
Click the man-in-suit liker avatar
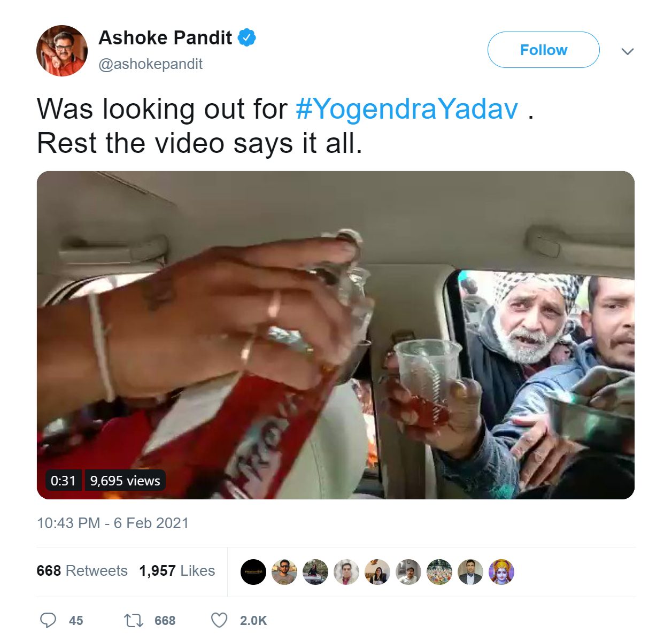[x=470, y=572]
